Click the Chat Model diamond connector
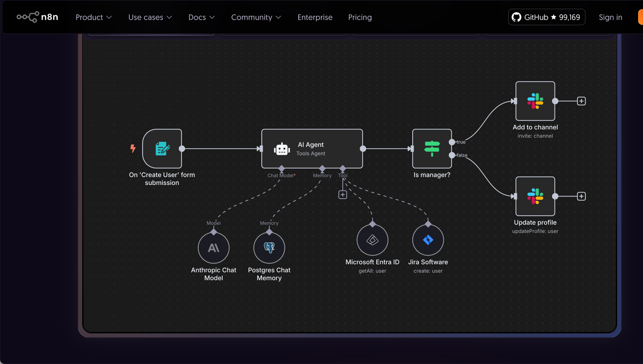643x364 pixels. tap(281, 168)
